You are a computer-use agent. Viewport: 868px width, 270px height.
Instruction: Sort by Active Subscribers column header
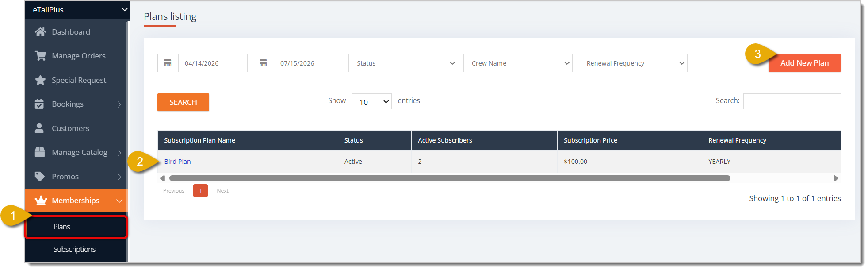(484, 140)
